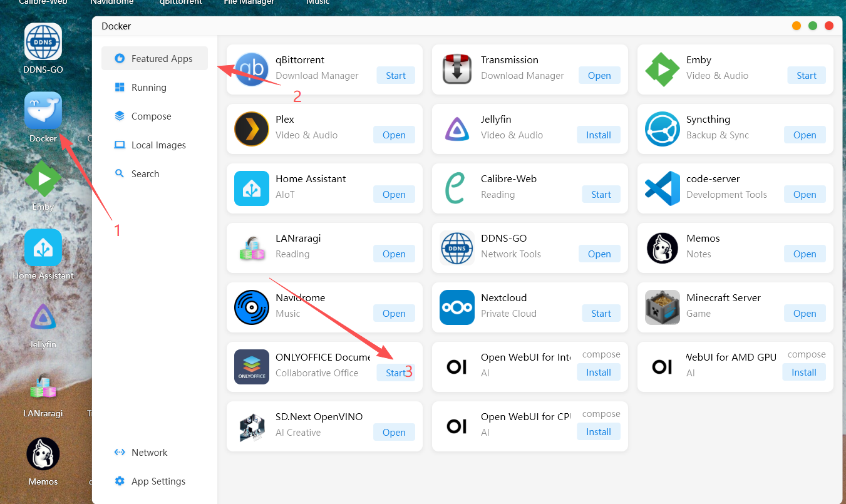This screenshot has height=504, width=846.
Task: Click Open on the Home Assistant card
Action: [x=394, y=194]
